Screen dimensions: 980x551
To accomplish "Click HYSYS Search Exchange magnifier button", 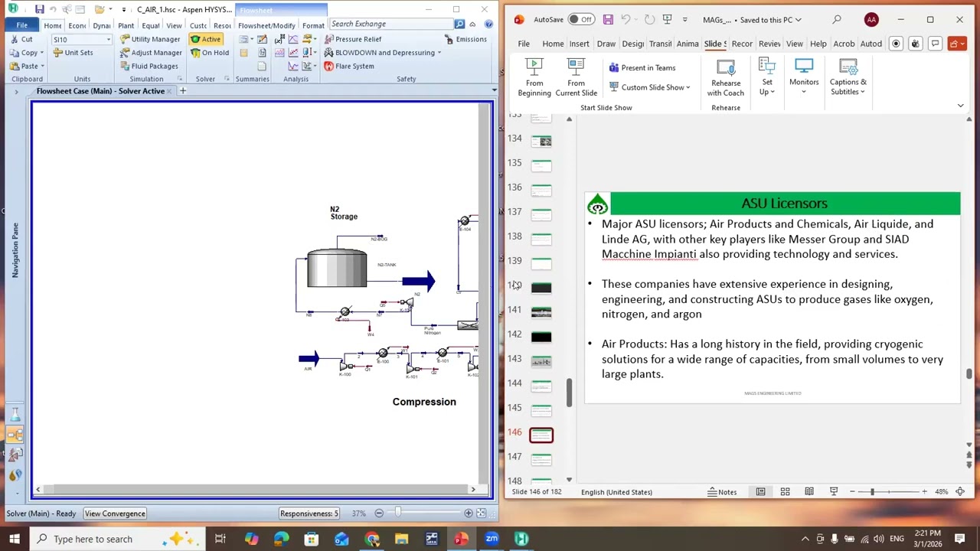I will pos(459,24).
